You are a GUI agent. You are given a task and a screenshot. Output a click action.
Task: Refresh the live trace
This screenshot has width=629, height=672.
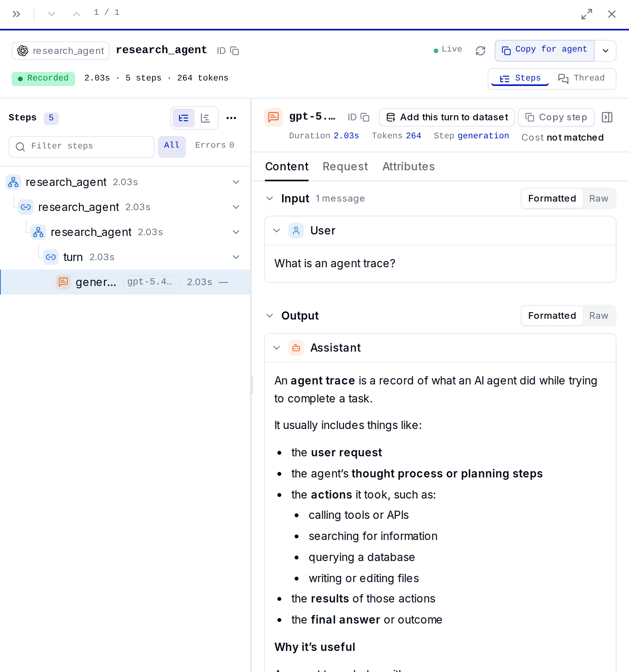480,51
